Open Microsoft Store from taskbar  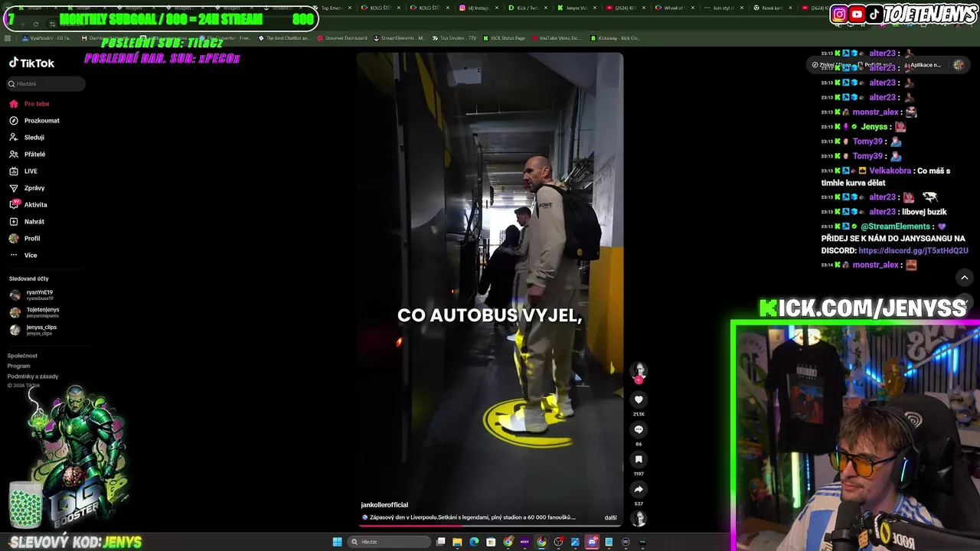(x=491, y=542)
